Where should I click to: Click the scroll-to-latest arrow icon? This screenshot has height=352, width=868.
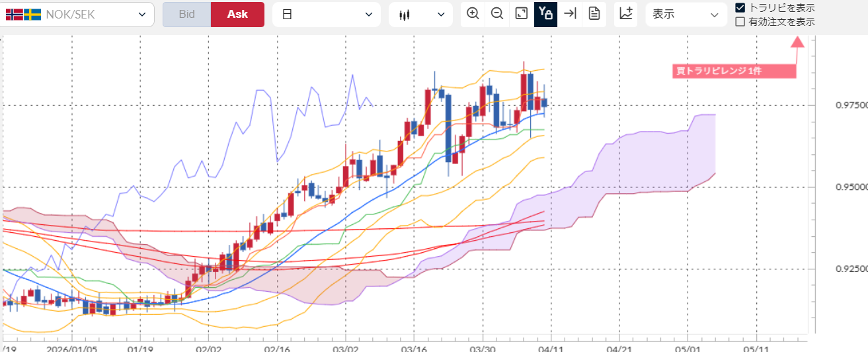click(570, 14)
